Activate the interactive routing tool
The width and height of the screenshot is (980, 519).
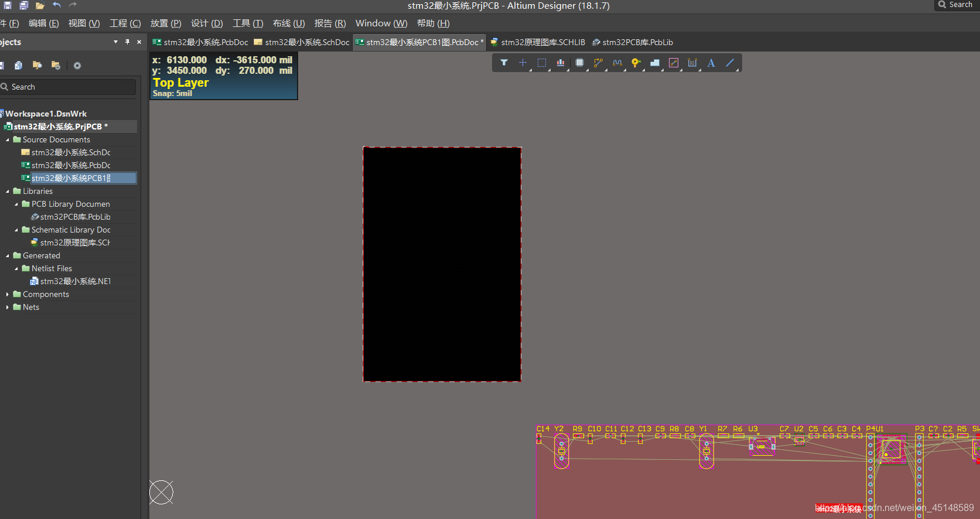coord(598,63)
